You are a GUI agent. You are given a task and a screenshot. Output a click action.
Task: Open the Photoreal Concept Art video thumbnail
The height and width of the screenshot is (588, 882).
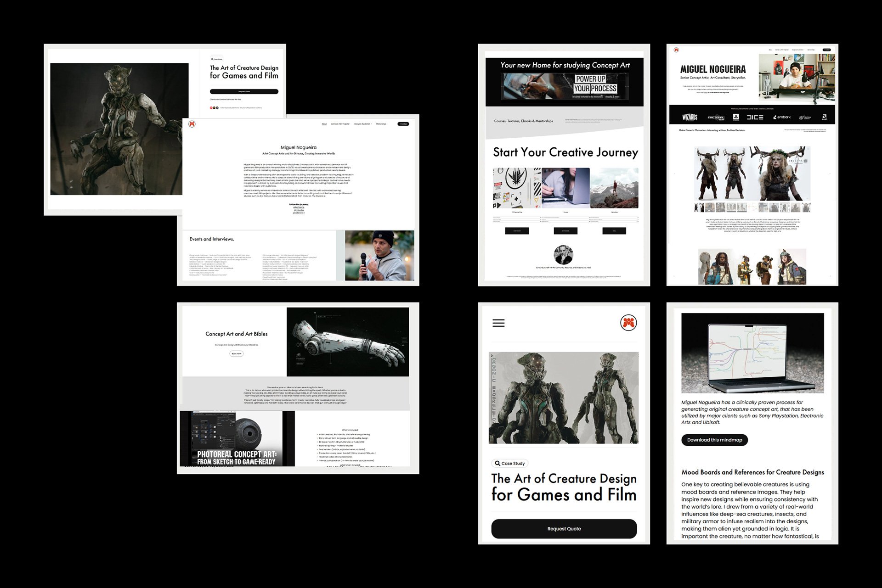pos(237,439)
